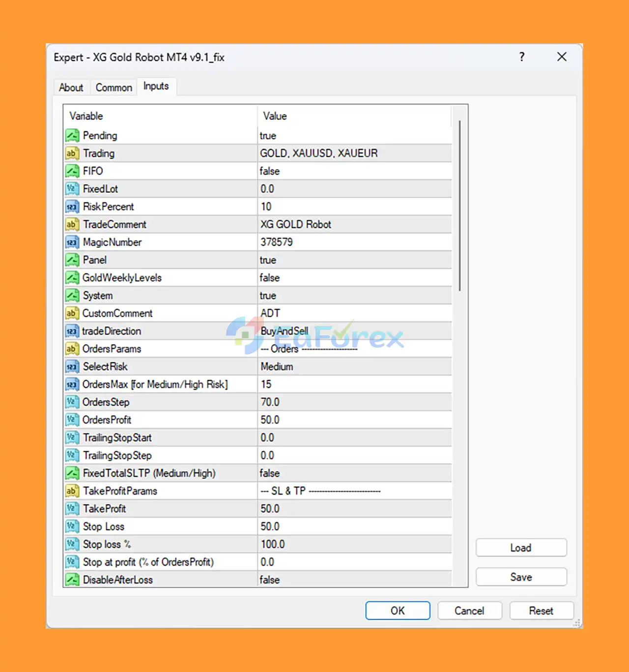
Task: Click the OrdersParams string icon
Action: (72, 349)
